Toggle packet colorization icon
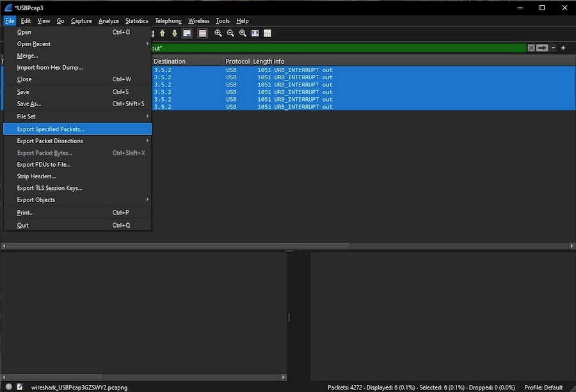 coord(202,33)
